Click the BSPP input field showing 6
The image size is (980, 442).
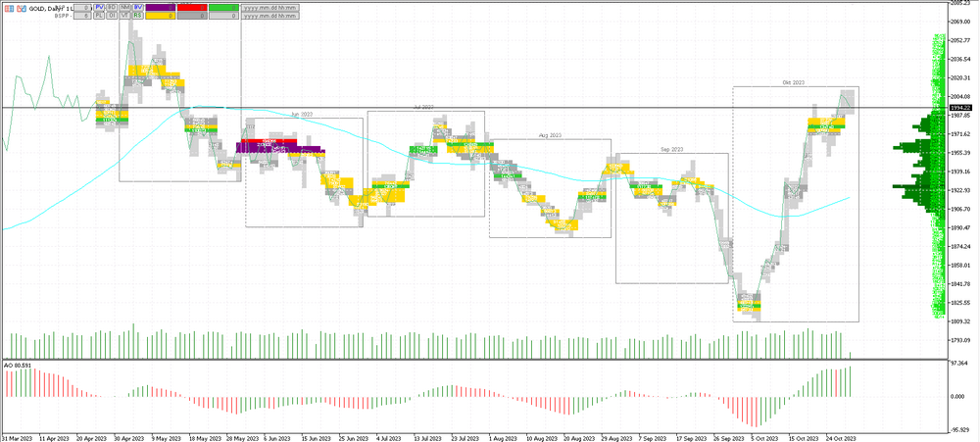82,16
